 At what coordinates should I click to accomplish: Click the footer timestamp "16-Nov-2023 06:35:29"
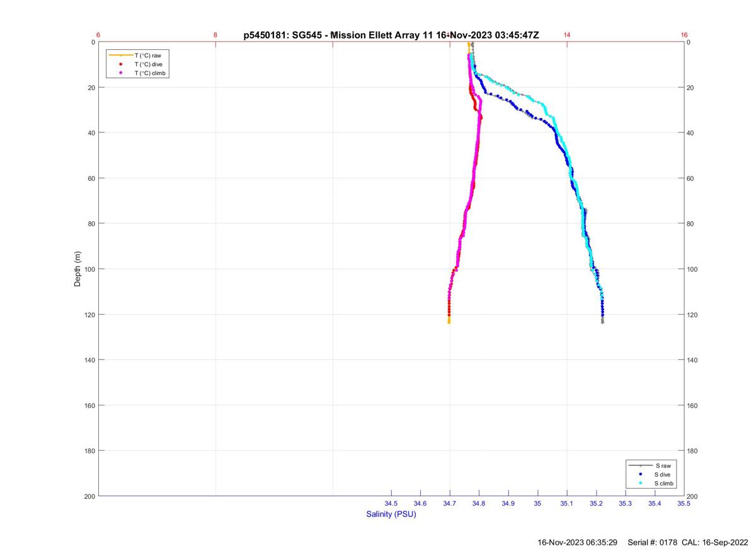[x=577, y=542]
